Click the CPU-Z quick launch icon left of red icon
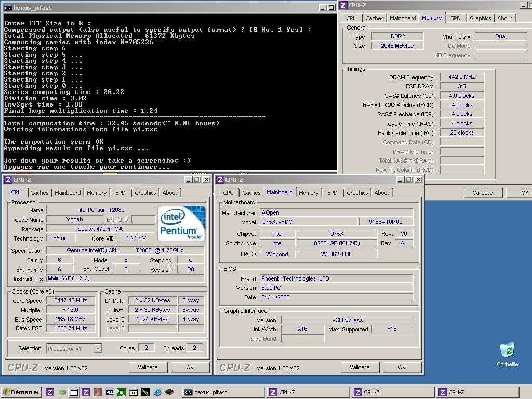Screen dimensions: 532x399 [86, 392]
